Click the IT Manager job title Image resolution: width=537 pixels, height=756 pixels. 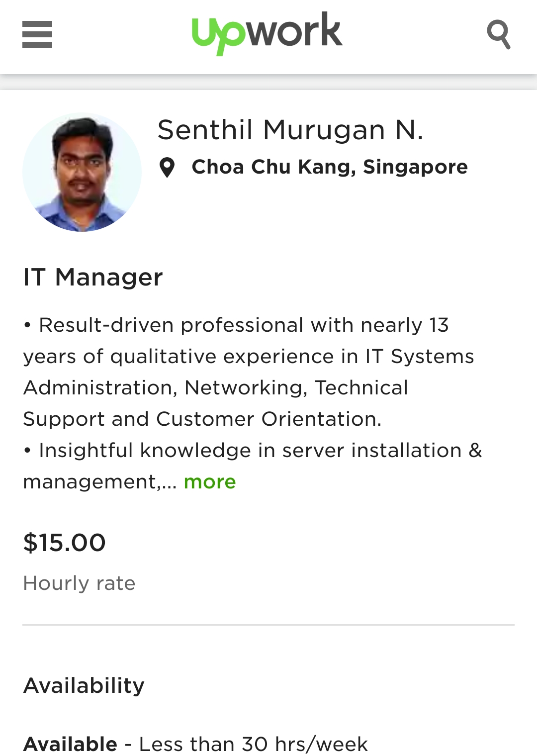click(93, 277)
